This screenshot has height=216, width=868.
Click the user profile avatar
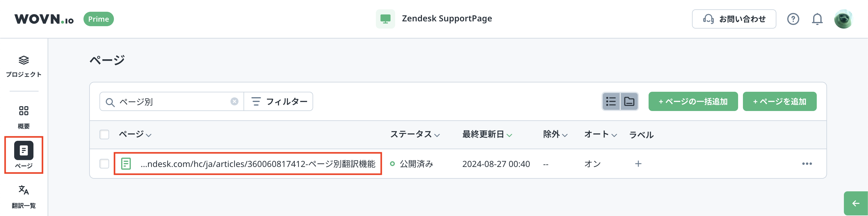(x=843, y=19)
